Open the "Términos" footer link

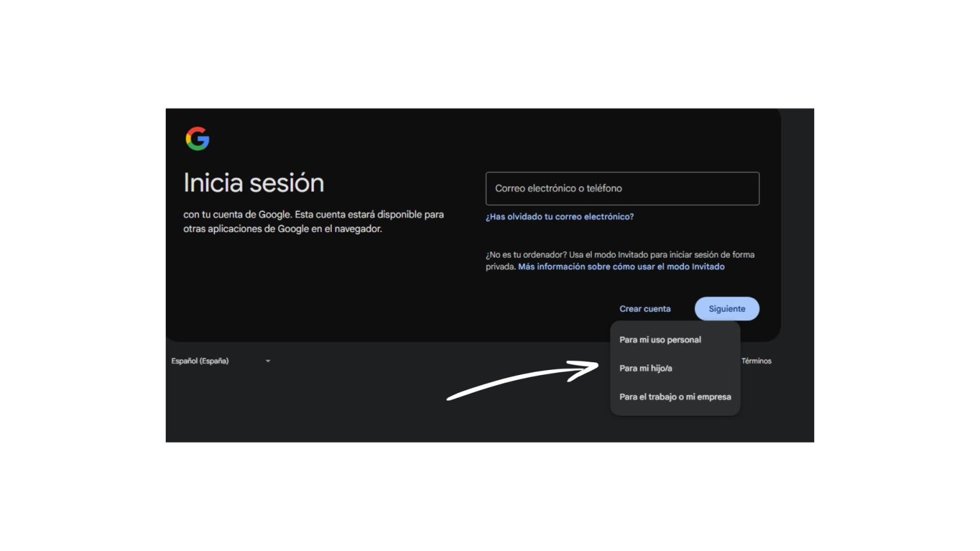pos(756,361)
